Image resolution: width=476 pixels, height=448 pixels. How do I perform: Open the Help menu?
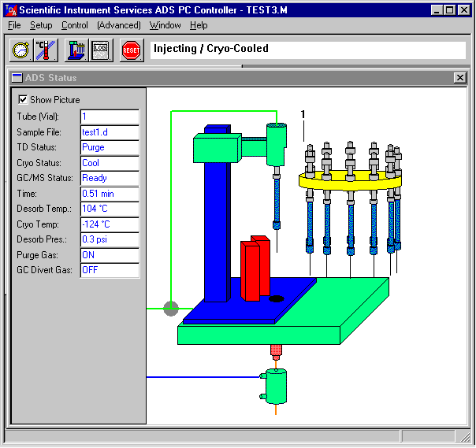pyautogui.click(x=199, y=25)
